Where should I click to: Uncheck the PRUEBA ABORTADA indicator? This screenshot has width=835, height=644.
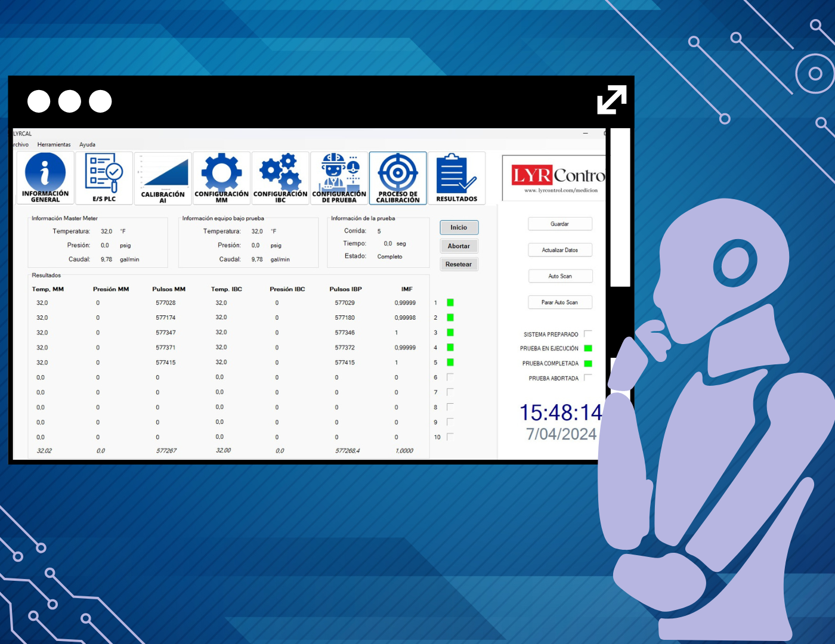point(588,378)
